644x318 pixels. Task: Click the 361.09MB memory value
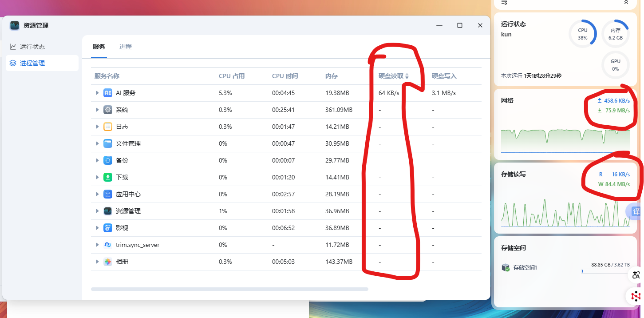pyautogui.click(x=339, y=110)
